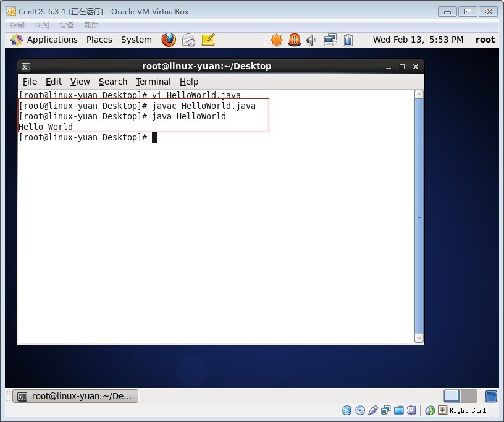Click the terminal scrollbar down arrow

coord(419,338)
